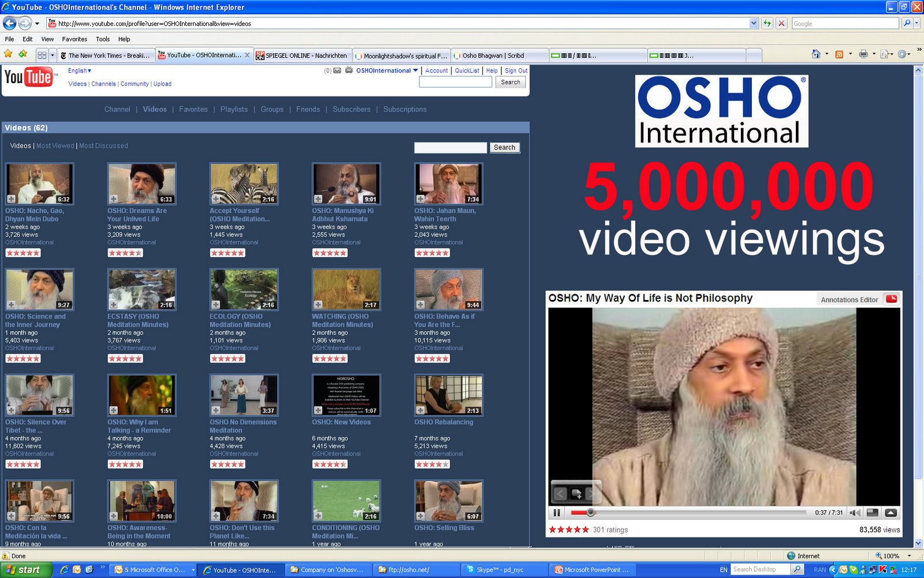Add Dreams Are Your Unlived Life to QuickList
The width and height of the screenshot is (924, 578).
pyautogui.click(x=113, y=199)
